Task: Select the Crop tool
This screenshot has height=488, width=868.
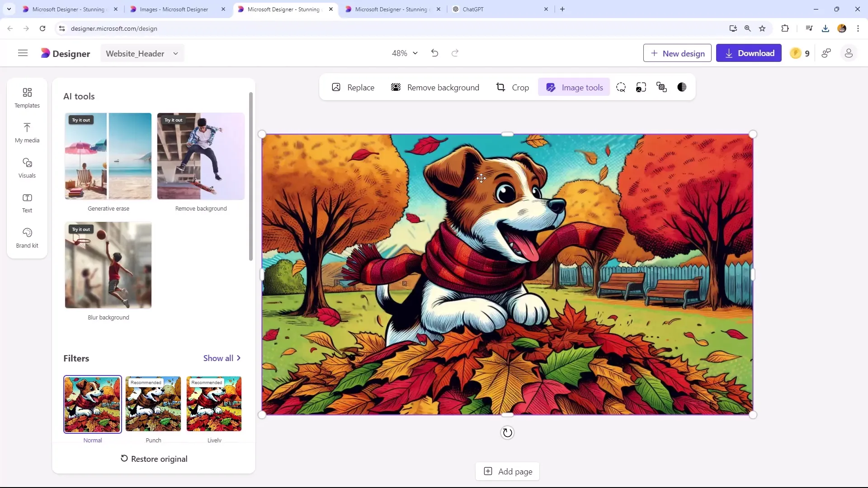Action: click(x=512, y=88)
